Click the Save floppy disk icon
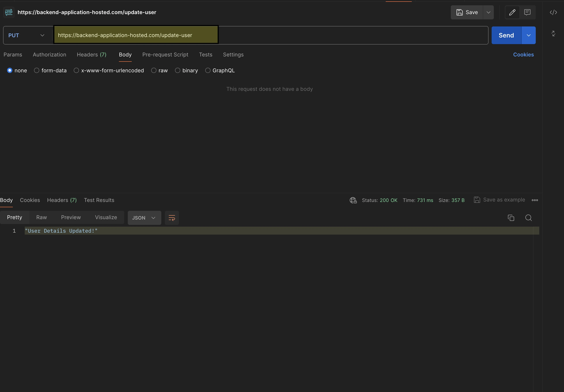 [x=459, y=12]
